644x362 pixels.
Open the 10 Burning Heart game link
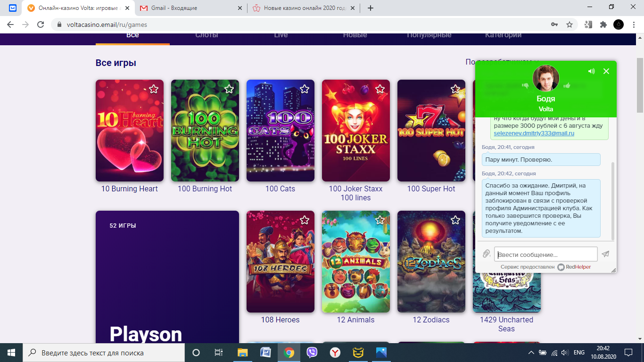(130, 189)
